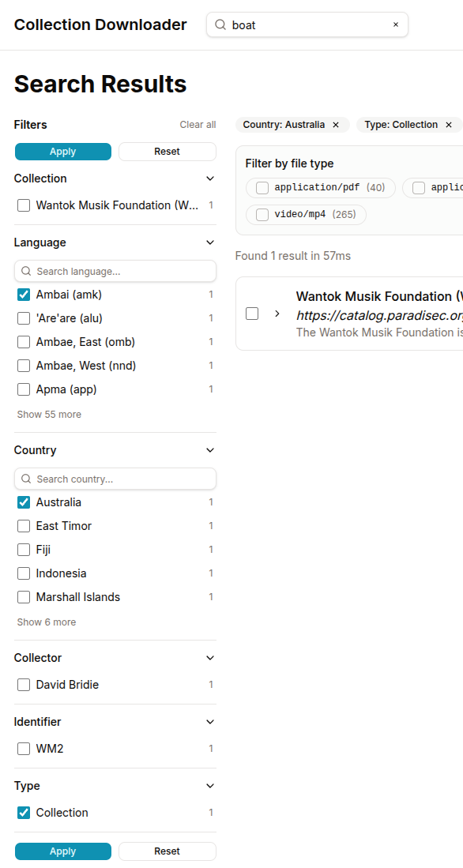
Task: Check the David Bridie collector
Action: 24,685
